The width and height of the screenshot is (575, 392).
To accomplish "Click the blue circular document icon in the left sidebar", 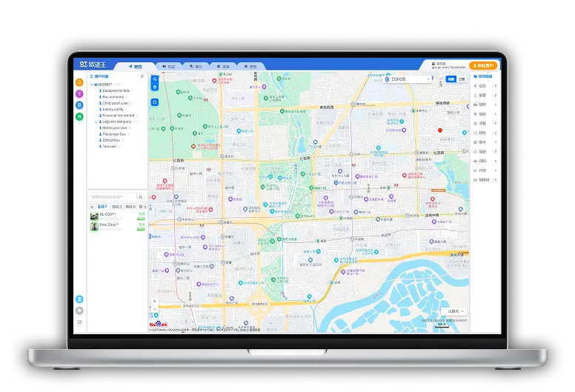I will tap(79, 105).
